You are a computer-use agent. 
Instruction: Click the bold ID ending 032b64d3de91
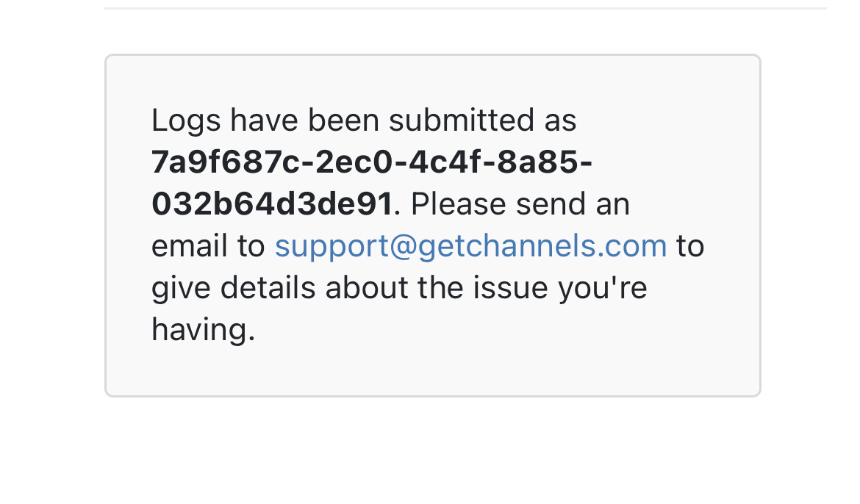pyautogui.click(x=271, y=204)
